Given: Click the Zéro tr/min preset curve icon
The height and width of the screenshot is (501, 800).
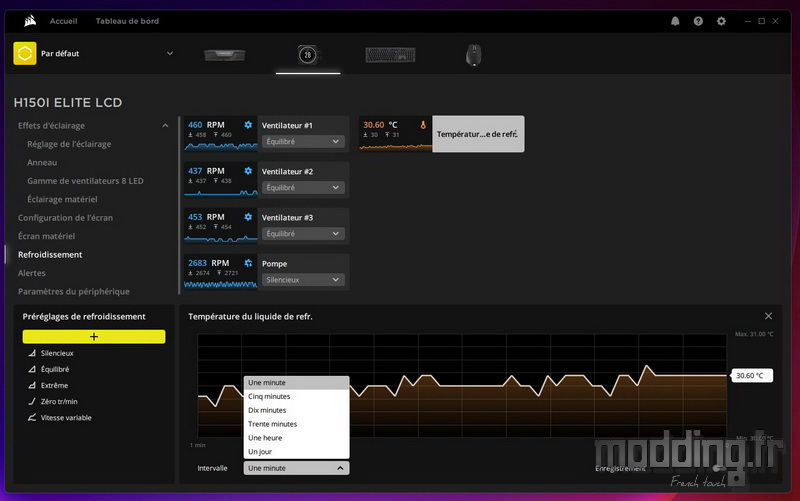Looking at the screenshot, I should [x=32, y=401].
